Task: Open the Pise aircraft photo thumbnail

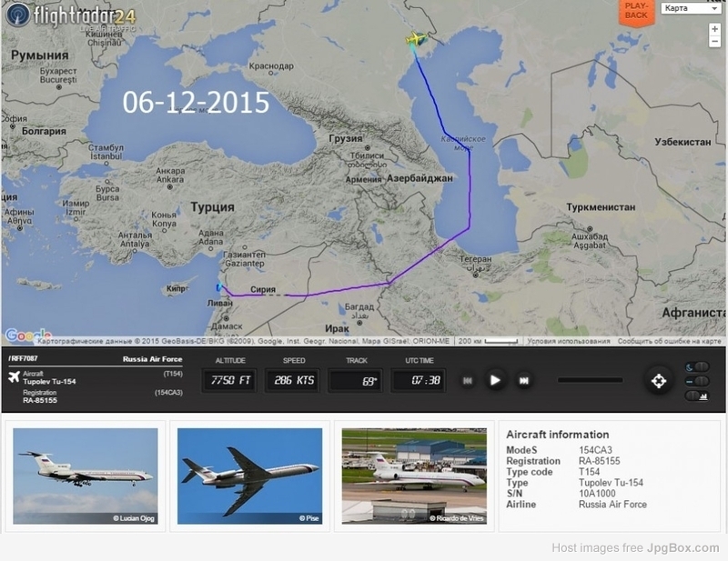Action: (249, 476)
